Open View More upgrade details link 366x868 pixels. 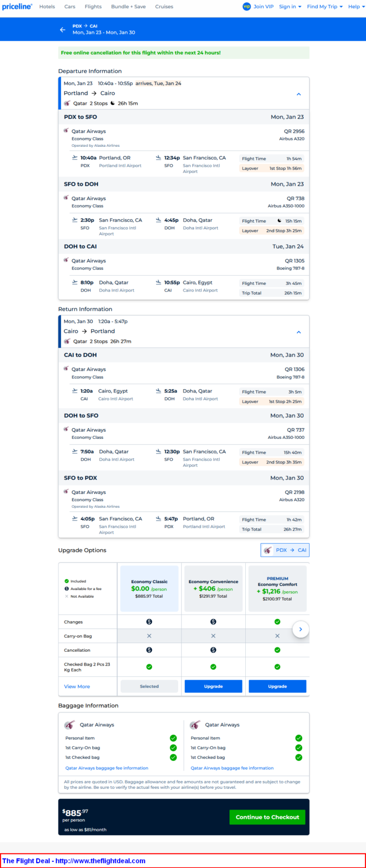(x=77, y=686)
